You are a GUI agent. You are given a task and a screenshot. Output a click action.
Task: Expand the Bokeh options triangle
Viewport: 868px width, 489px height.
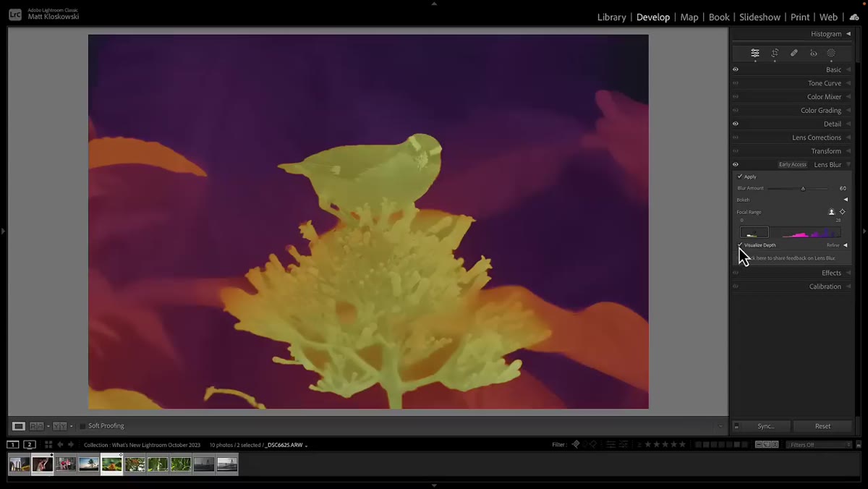click(846, 200)
